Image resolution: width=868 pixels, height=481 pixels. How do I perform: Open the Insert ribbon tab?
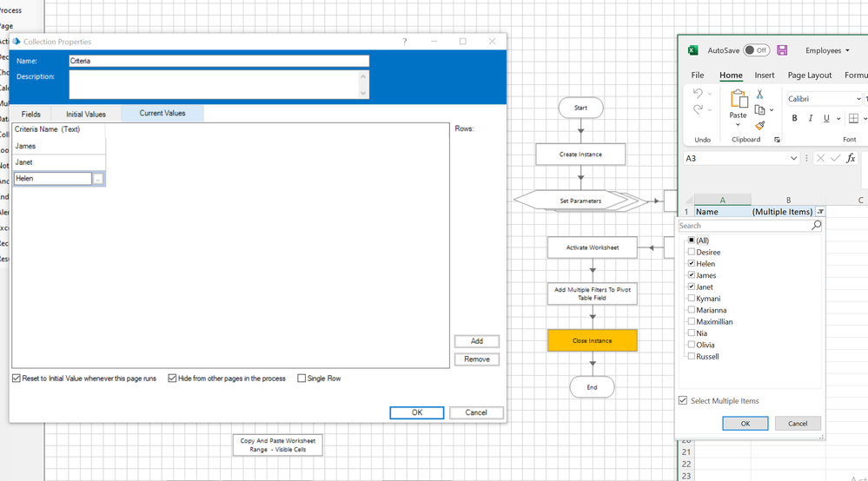(765, 76)
